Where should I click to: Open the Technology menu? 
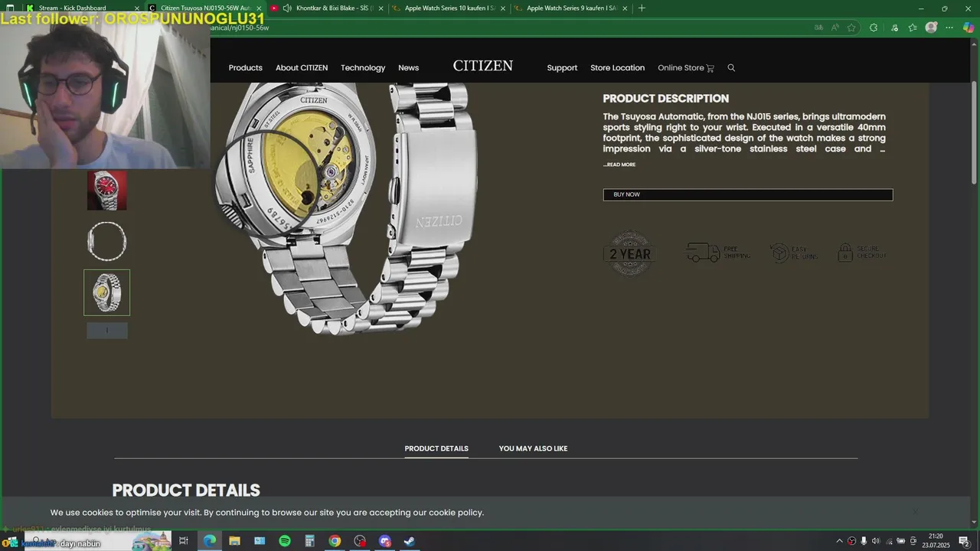click(363, 68)
